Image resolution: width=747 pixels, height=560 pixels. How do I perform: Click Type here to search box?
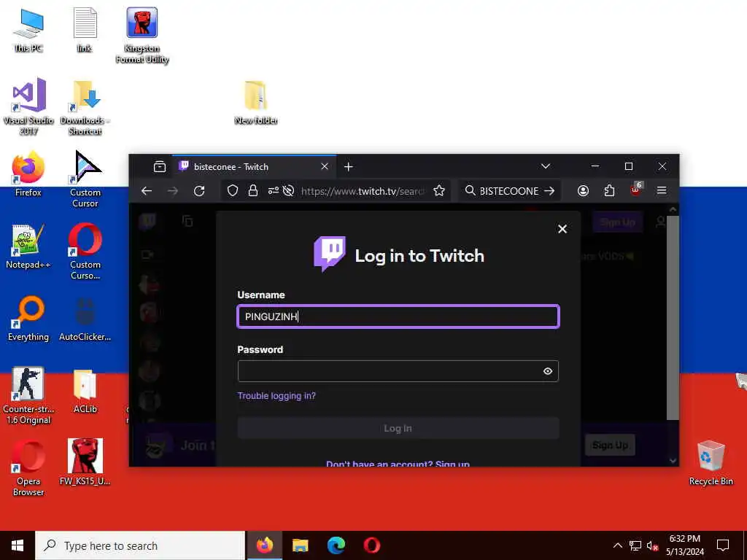click(x=140, y=545)
